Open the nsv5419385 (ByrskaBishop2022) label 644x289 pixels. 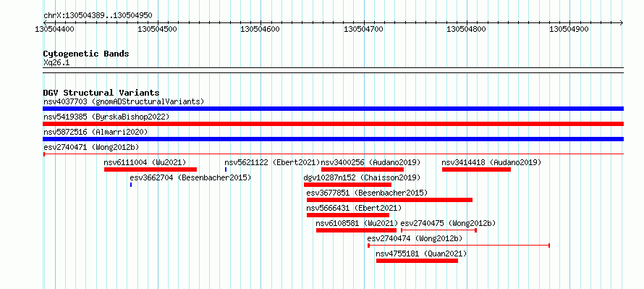[106, 117]
